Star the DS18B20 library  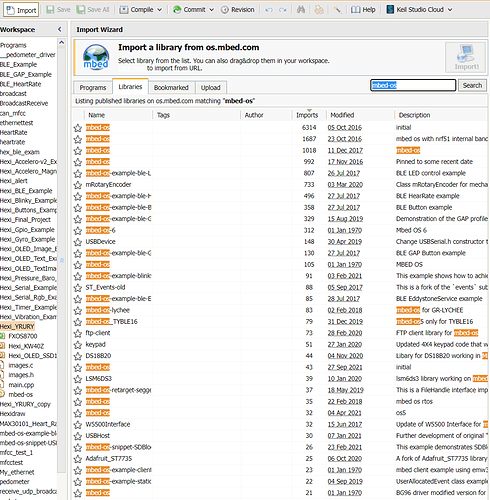[x=78, y=356]
